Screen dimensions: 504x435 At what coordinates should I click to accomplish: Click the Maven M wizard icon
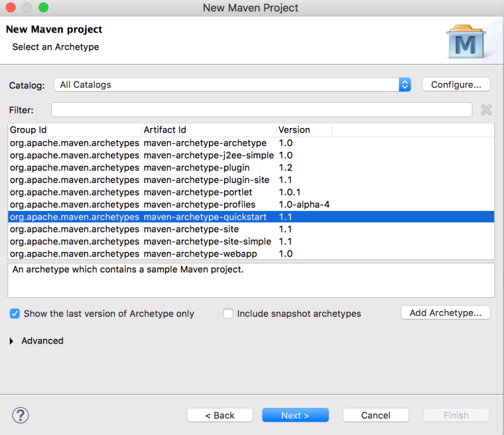click(x=466, y=42)
